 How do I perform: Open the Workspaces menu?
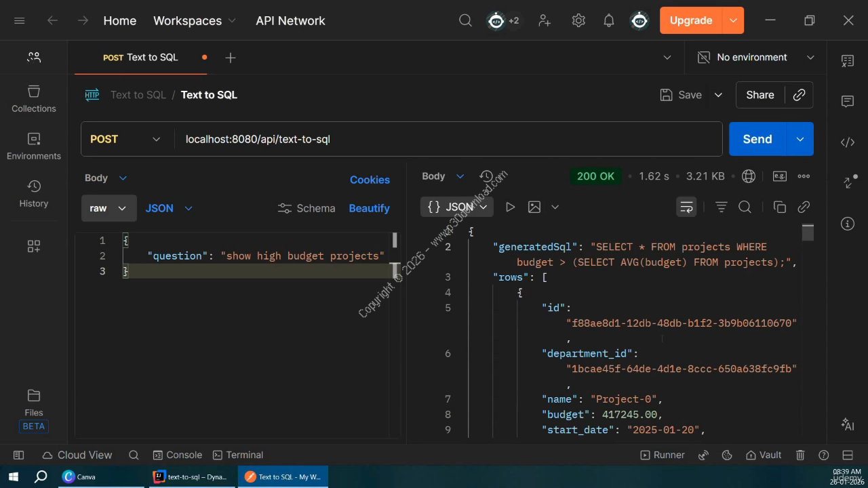[195, 21]
